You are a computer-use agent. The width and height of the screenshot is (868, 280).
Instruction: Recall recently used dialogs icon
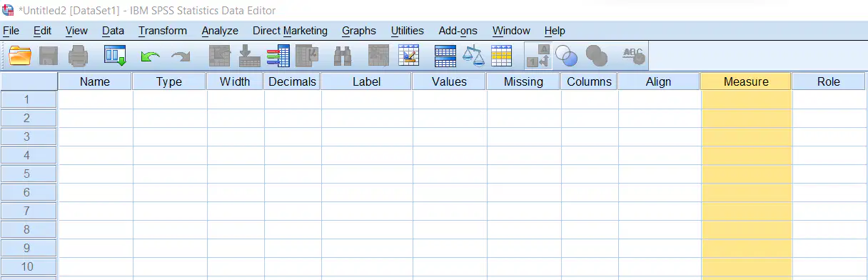115,56
